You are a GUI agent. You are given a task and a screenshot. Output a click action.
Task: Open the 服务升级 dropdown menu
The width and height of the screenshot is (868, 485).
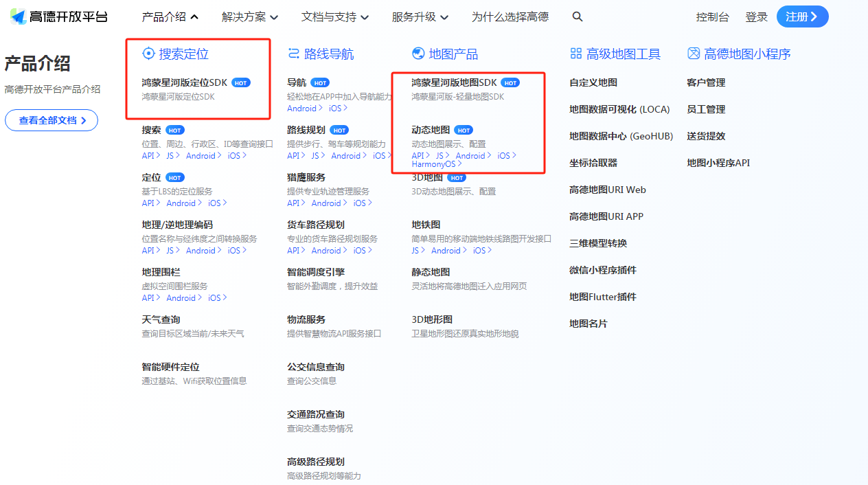pyautogui.click(x=420, y=17)
